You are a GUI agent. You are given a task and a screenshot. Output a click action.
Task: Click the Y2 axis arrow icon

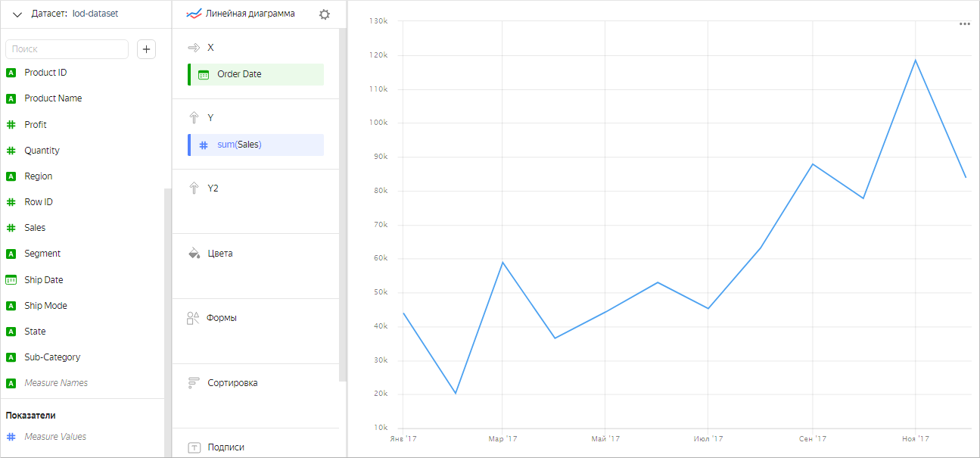pyautogui.click(x=194, y=188)
